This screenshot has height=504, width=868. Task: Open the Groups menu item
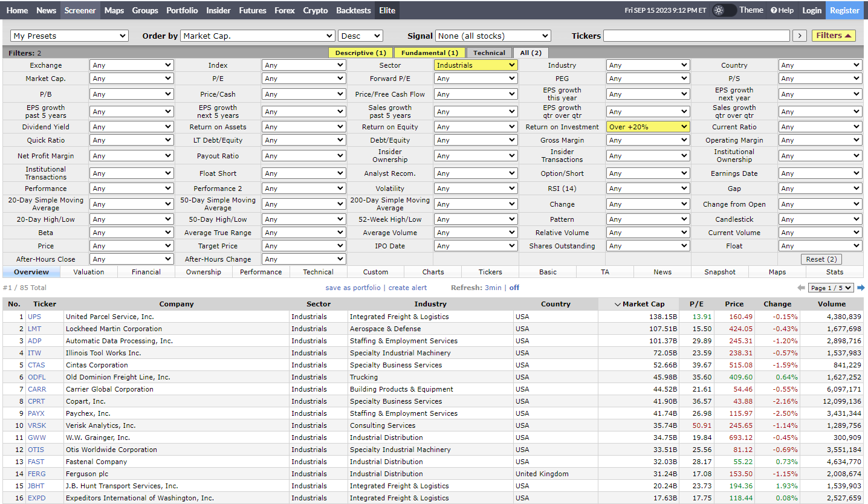tap(145, 10)
